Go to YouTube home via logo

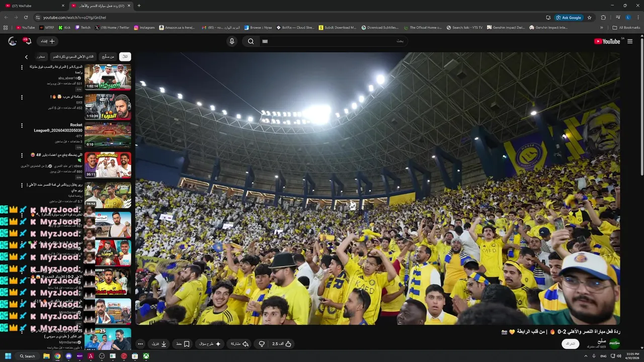tap(607, 41)
